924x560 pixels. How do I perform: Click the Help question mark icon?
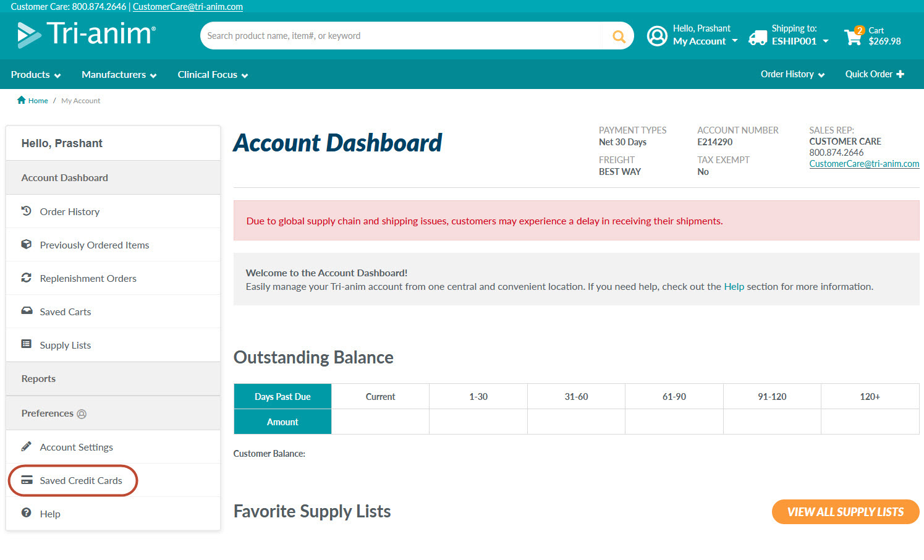click(x=26, y=512)
